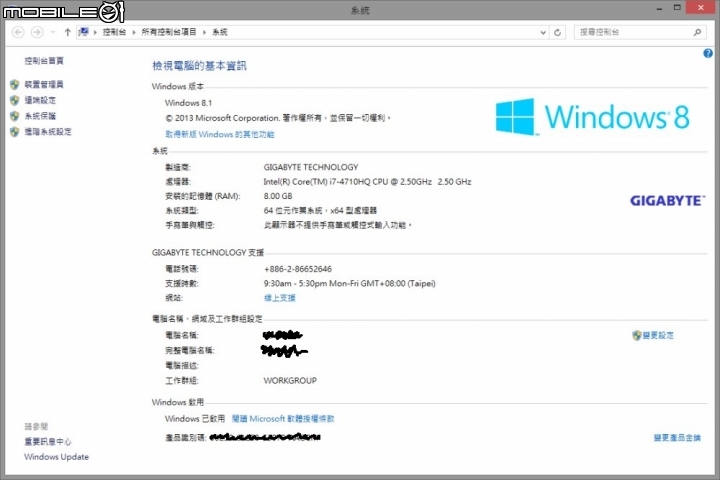Expand arrow after 所有控制台項目 breadcrumb
720x480 pixels.
click(204, 32)
